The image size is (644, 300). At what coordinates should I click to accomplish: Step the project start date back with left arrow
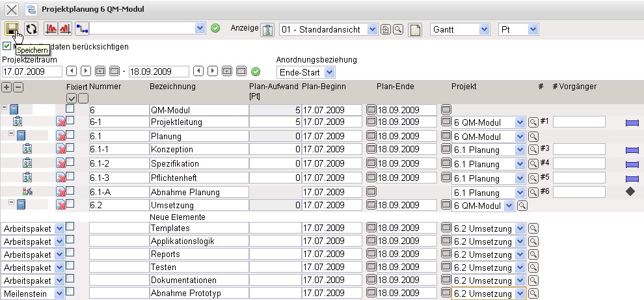(71, 71)
